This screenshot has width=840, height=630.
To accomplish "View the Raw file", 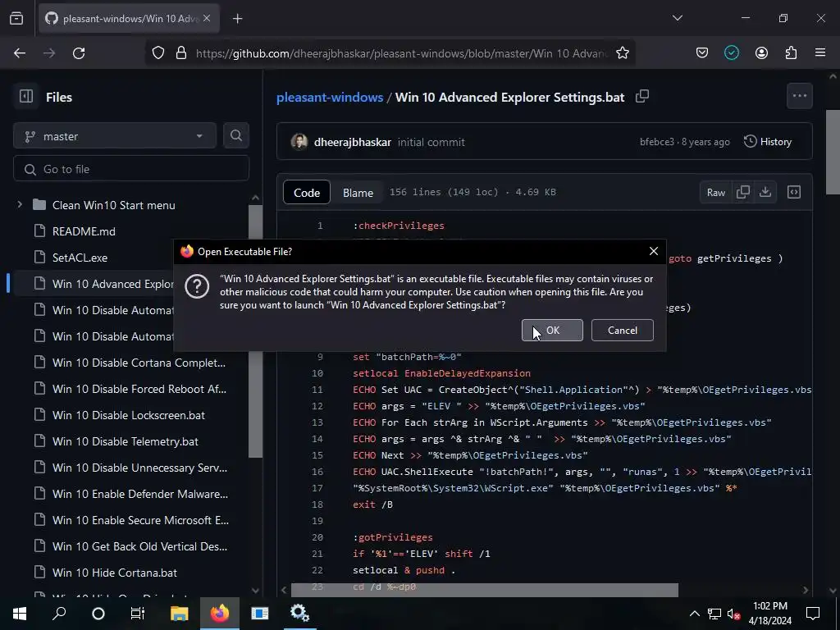I will click(x=715, y=192).
